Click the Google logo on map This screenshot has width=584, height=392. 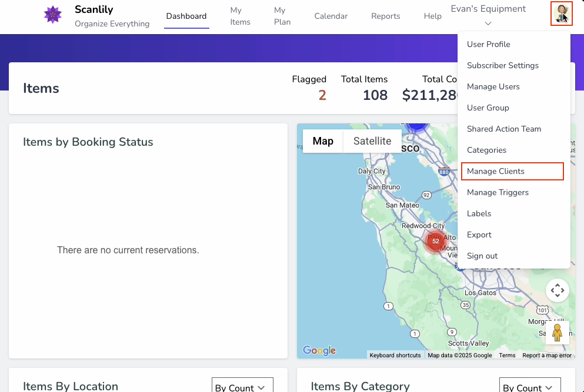pos(319,351)
